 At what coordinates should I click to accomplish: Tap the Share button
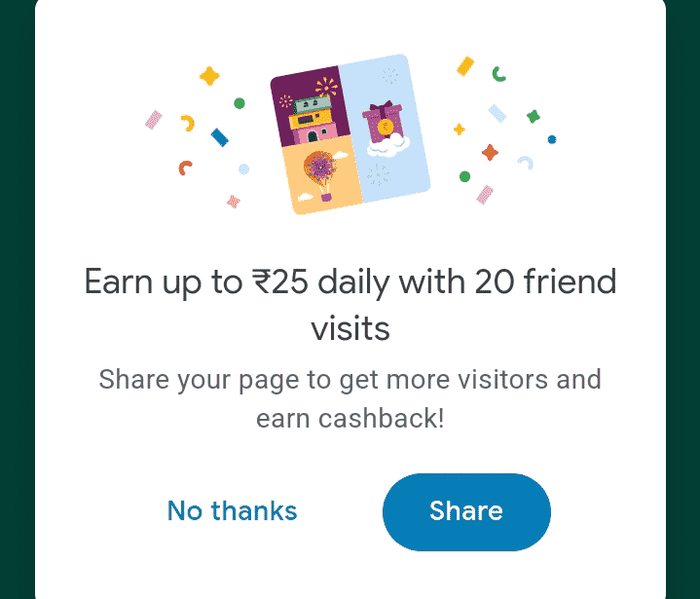pos(466,511)
